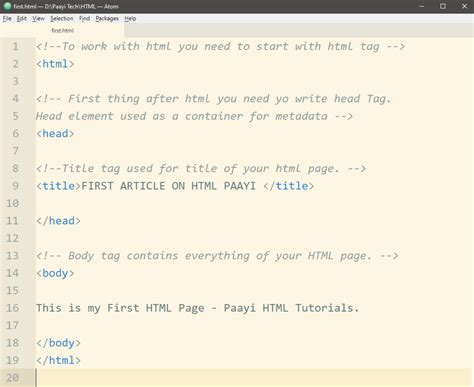Click the closing </title> tag

289,186
